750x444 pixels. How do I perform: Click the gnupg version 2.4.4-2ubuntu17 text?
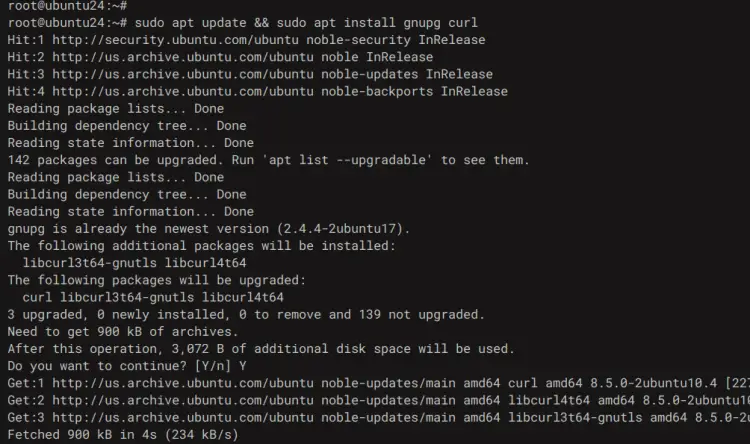click(340, 229)
